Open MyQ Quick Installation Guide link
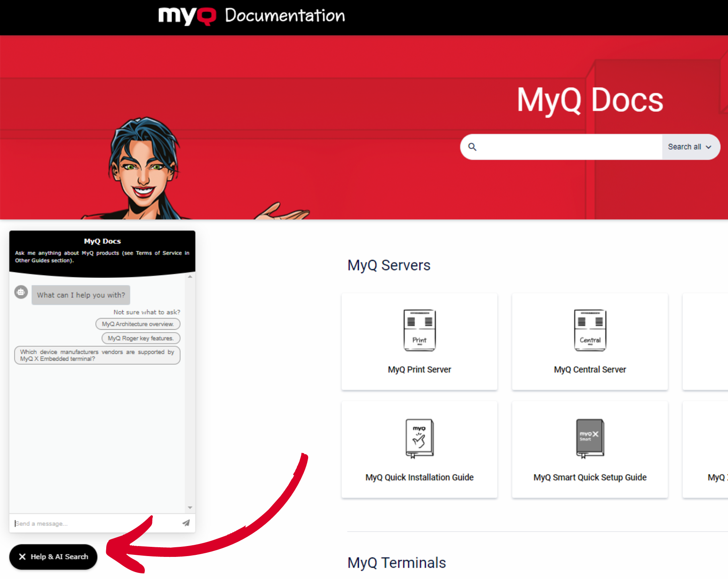 420,477
